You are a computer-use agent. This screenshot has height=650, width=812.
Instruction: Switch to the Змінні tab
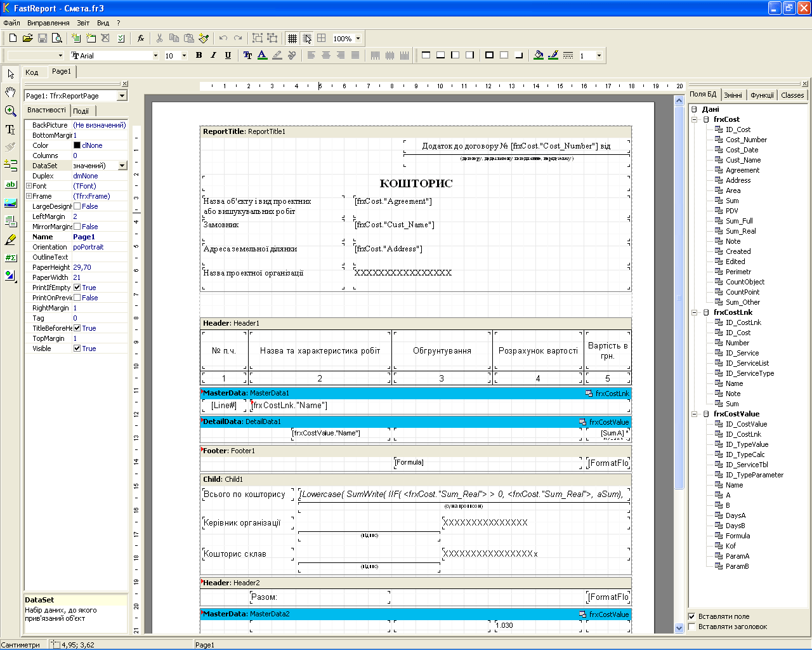(x=733, y=95)
